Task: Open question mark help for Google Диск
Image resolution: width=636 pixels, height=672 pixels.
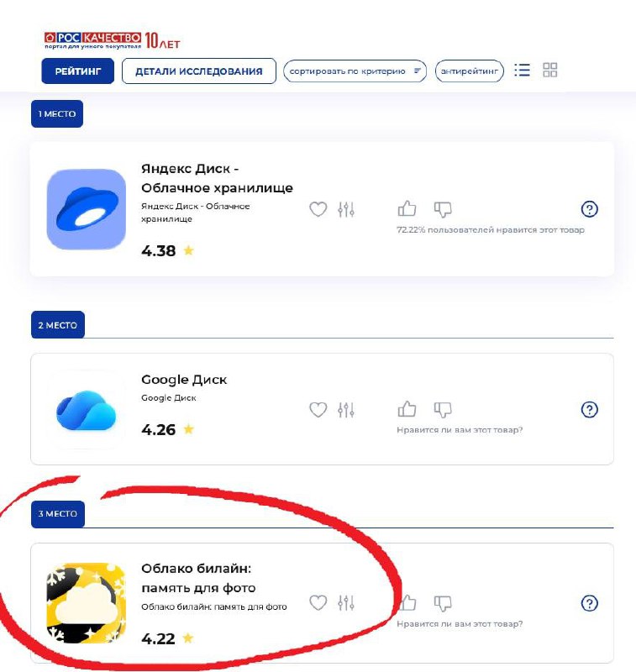Action: [589, 410]
